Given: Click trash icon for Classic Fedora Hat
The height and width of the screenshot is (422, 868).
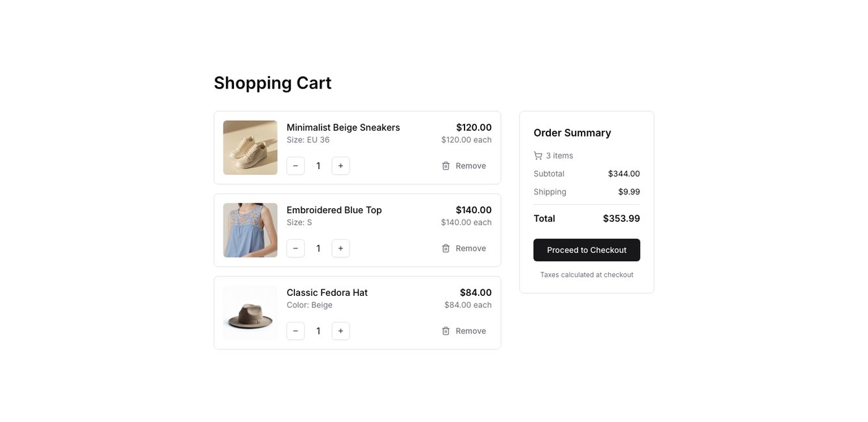Looking at the screenshot, I should click(x=446, y=331).
